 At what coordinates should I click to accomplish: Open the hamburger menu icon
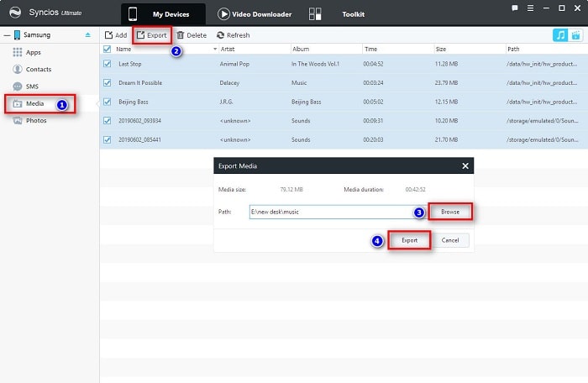pyautogui.click(x=530, y=8)
